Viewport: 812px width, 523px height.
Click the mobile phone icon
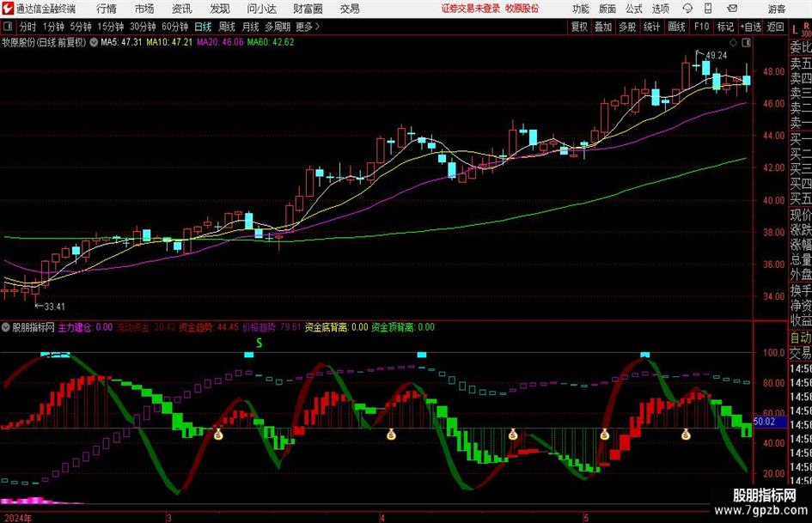708,9
